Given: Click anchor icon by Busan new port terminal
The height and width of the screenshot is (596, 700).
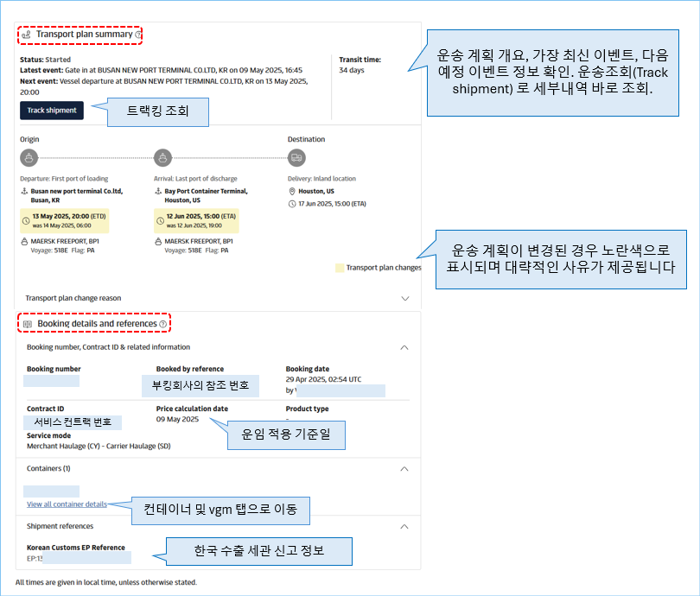Looking at the screenshot, I should pyautogui.click(x=24, y=191).
